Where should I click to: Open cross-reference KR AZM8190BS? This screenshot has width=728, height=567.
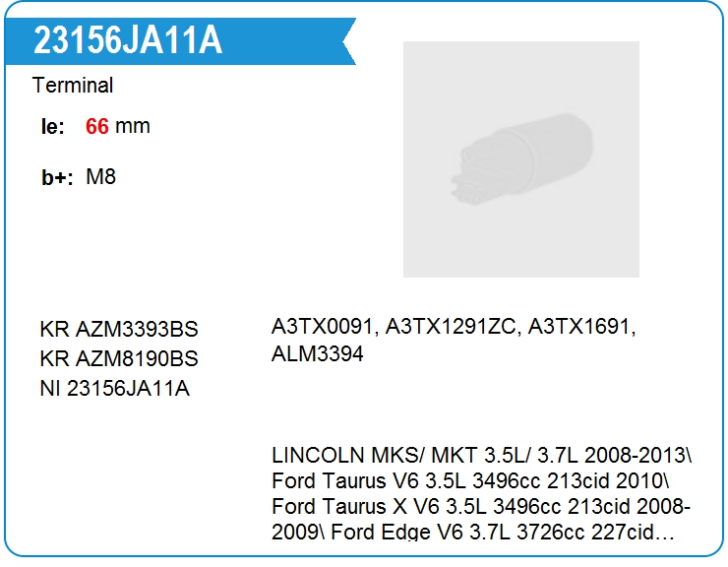(x=119, y=358)
